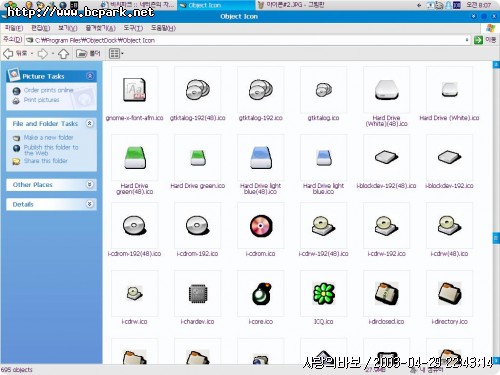Select the i-blockdev-192(48).ico icon
The width and height of the screenshot is (500, 375).
[386, 158]
